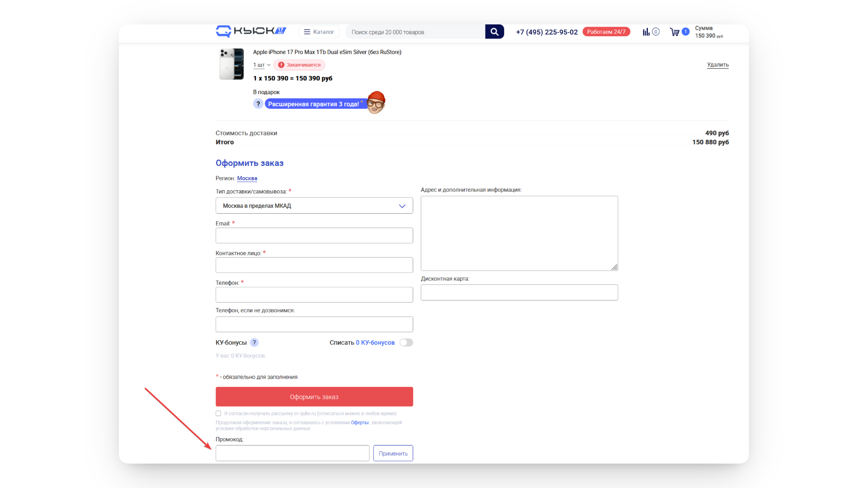
Task: Open the Оферты terms link
Action: (360, 422)
